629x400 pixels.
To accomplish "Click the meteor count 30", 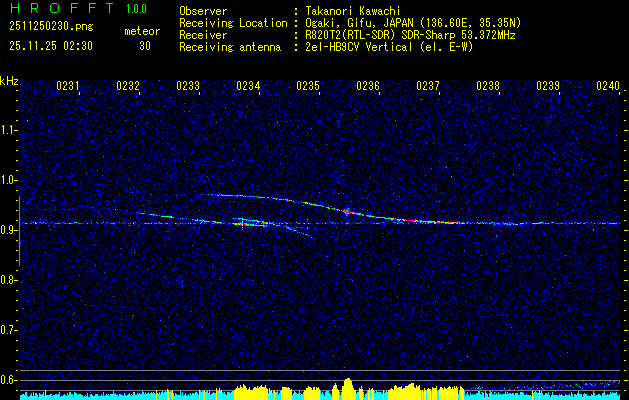I will (x=145, y=46).
